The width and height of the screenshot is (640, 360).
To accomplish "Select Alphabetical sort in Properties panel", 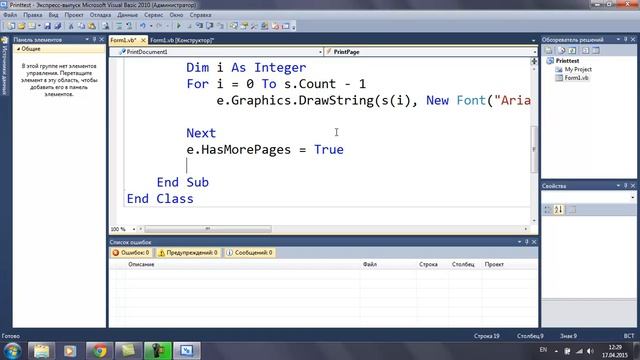I will tap(559, 210).
